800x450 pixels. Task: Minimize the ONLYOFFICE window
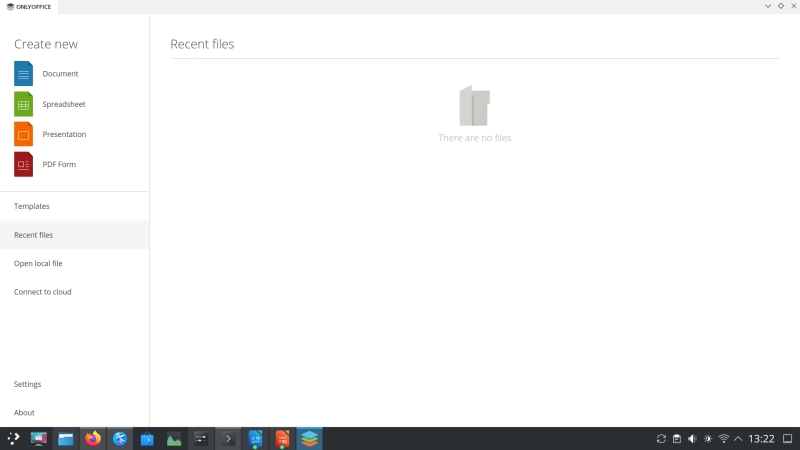coord(768,6)
